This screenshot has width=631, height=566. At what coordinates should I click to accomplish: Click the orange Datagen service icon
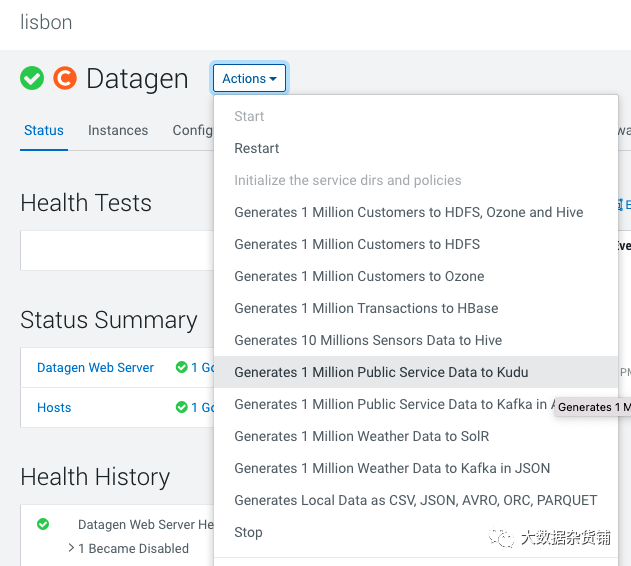(65, 78)
